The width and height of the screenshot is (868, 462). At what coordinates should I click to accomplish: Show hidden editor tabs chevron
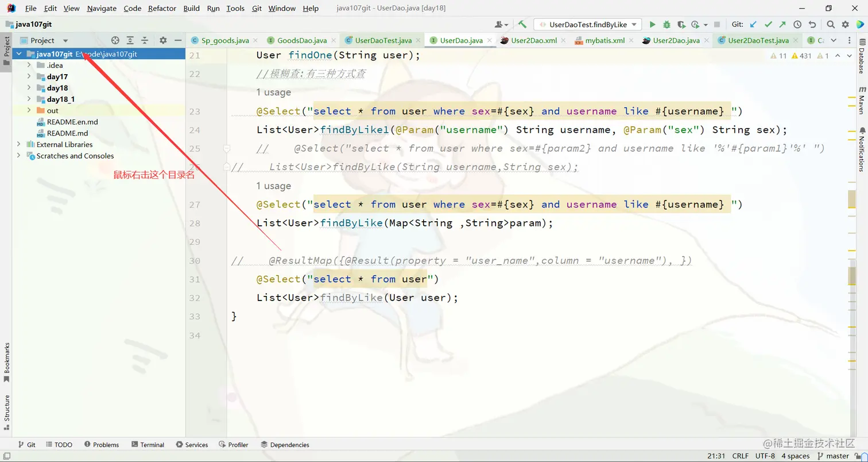coord(834,40)
